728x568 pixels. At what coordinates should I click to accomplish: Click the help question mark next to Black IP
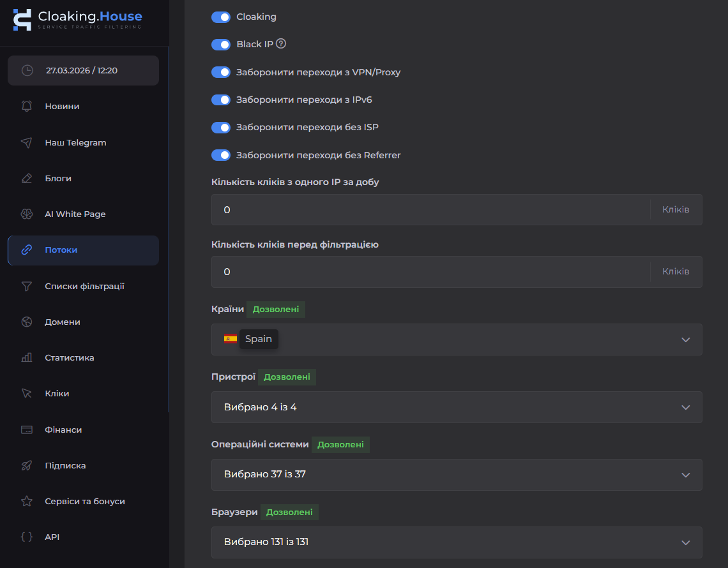coord(281,44)
